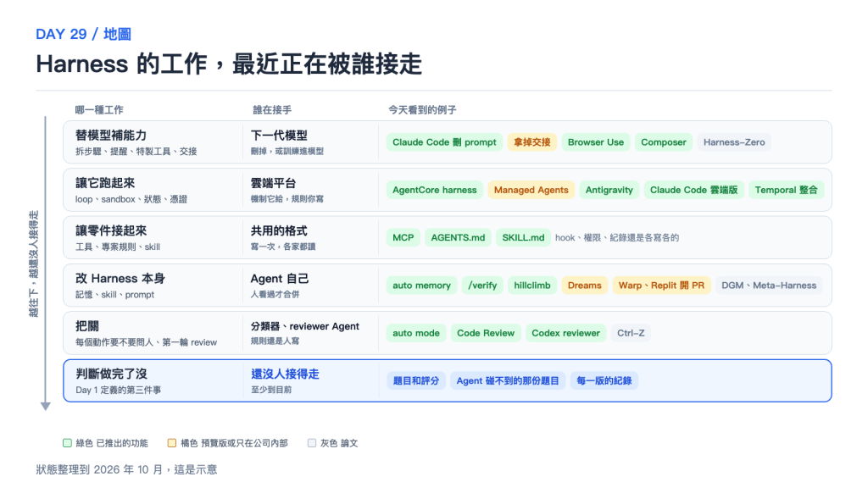Click the 'Claude Code 刪 prompt' tag
Screen dimensions: 868x488
pyautogui.click(x=444, y=142)
